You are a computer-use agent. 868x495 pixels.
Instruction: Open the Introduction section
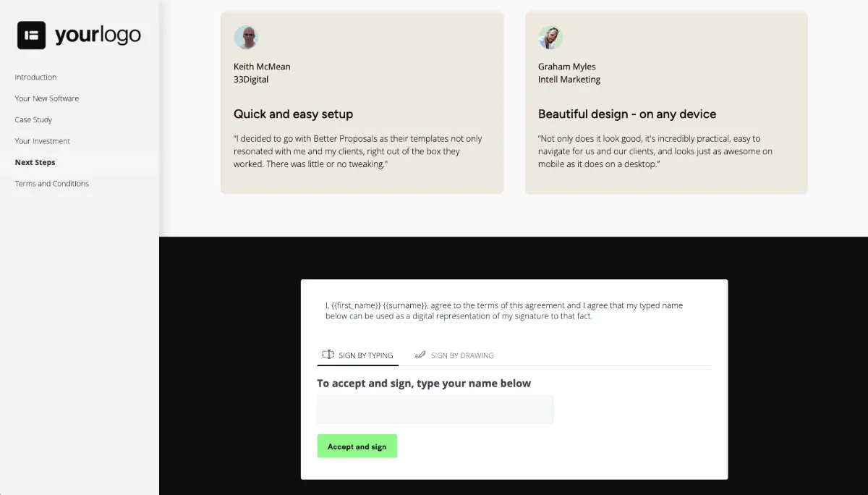coord(35,77)
